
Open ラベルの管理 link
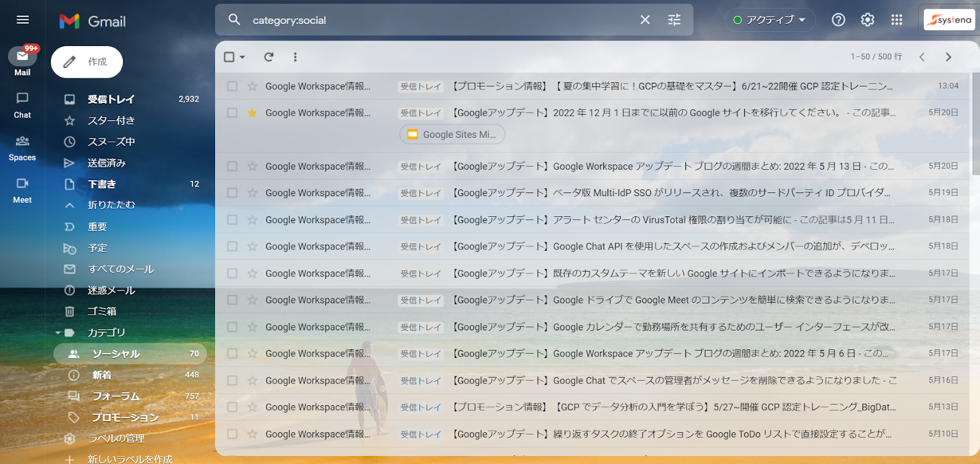(x=116, y=439)
